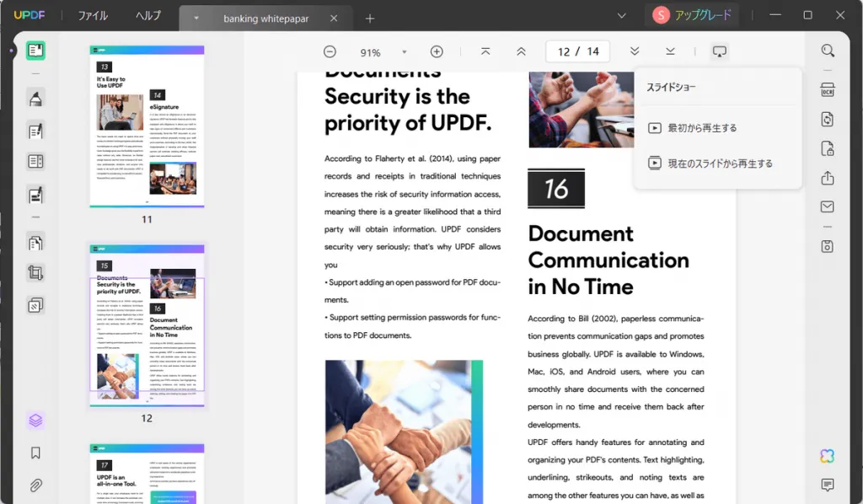Open the UPDF AI assistant icon
This screenshot has height=504, width=863.
tap(828, 456)
